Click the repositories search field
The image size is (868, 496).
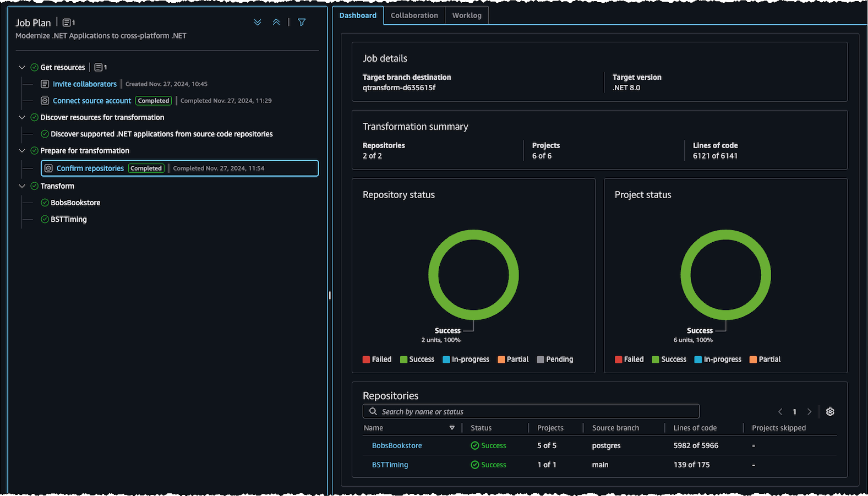[x=531, y=412]
